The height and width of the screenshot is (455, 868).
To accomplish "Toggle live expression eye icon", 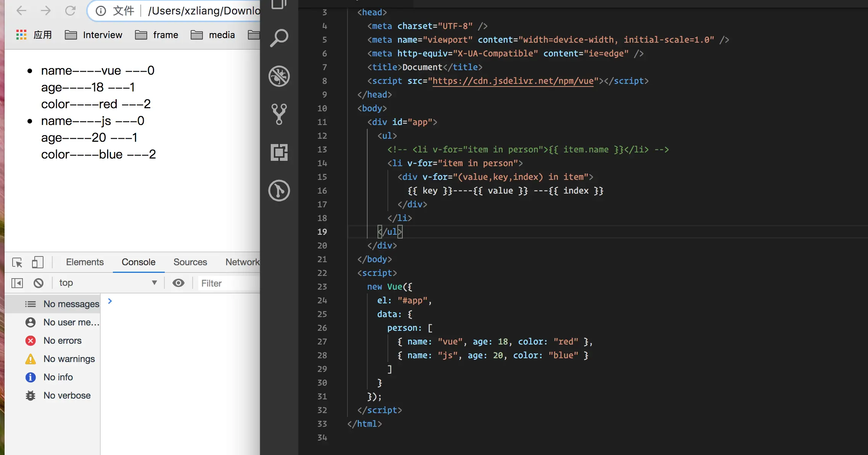I will 178,283.
